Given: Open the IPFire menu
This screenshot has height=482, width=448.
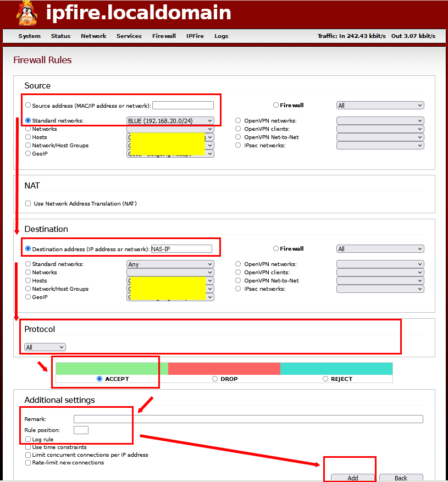Looking at the screenshot, I should point(195,36).
